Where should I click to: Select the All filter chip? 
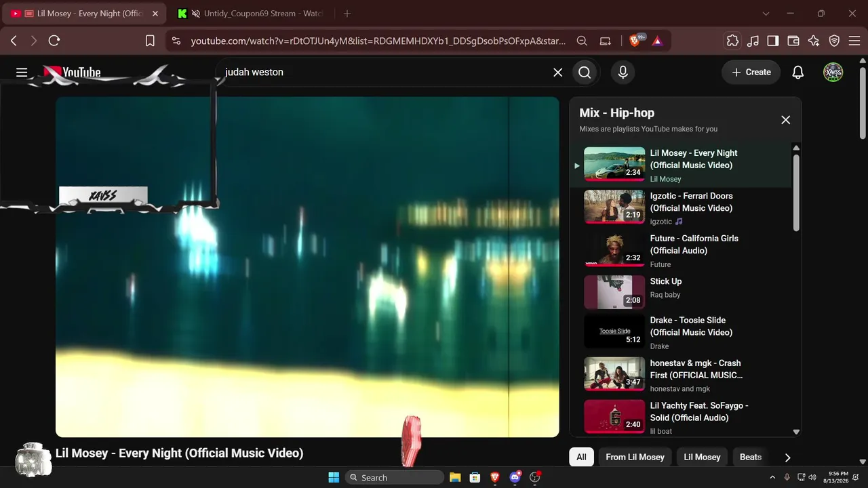[x=581, y=457]
